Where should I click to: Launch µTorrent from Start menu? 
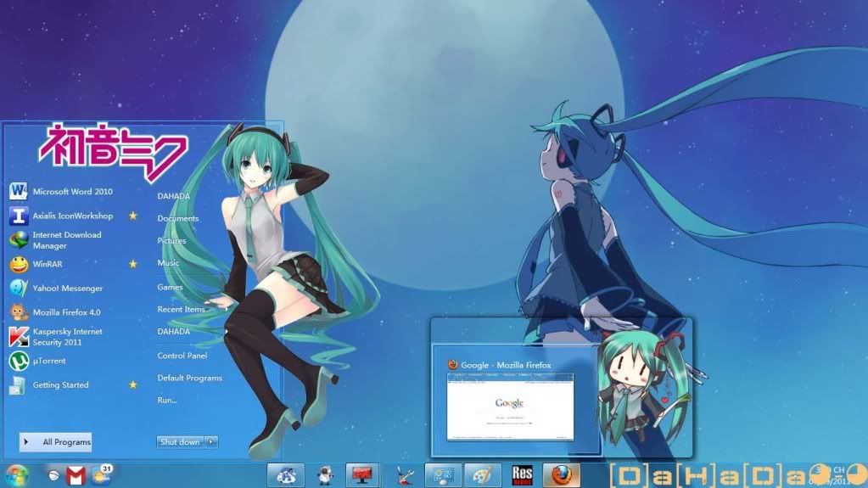pos(48,361)
